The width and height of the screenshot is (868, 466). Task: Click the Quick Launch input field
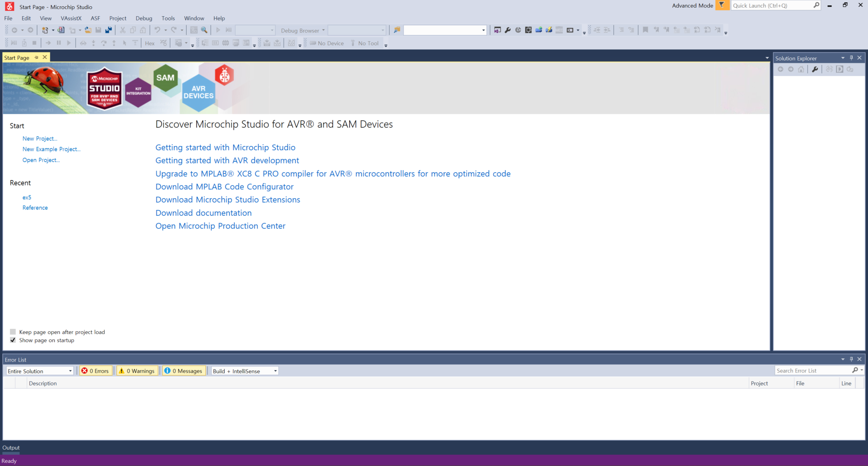point(772,5)
